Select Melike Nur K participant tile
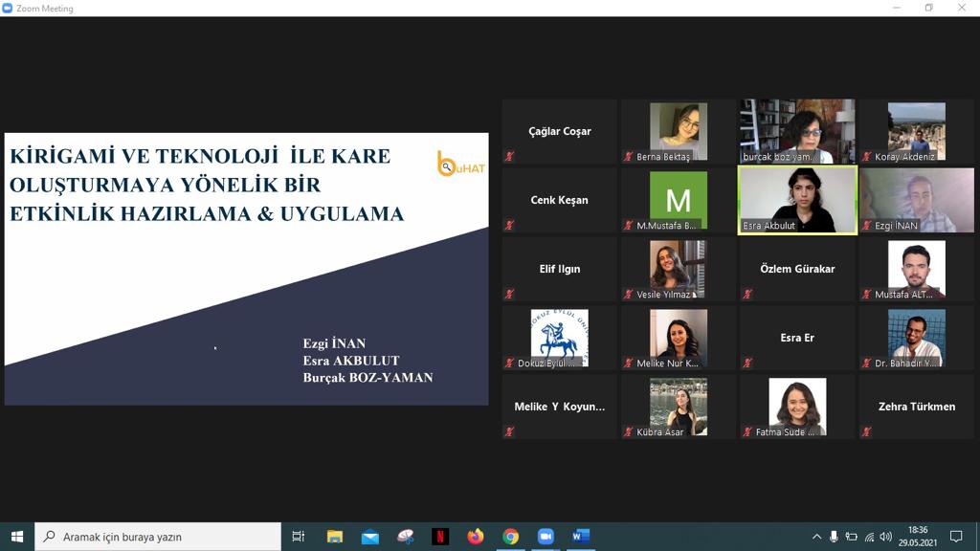 (679, 338)
